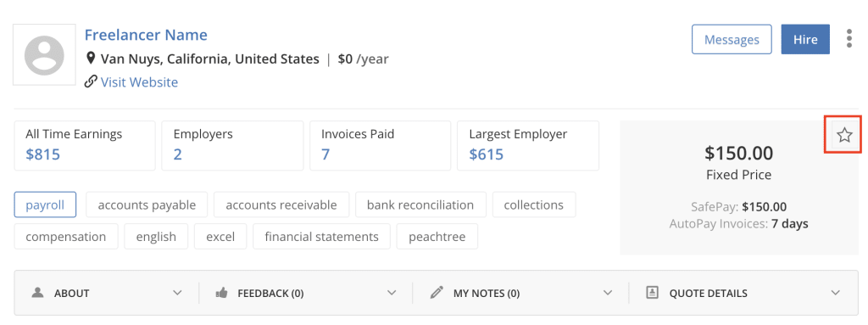The width and height of the screenshot is (868, 325).
Task: Open the three-dot more options menu
Action: (849, 39)
